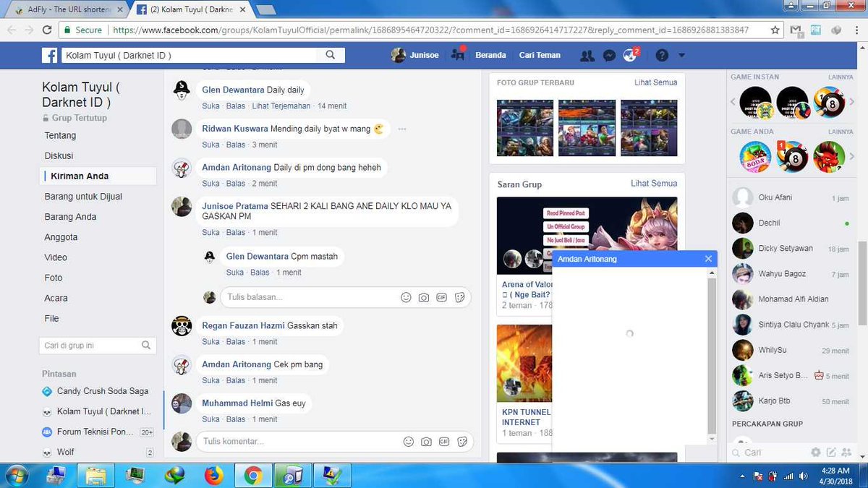Open the Acara events section
The height and width of the screenshot is (488, 868).
[x=56, y=298]
